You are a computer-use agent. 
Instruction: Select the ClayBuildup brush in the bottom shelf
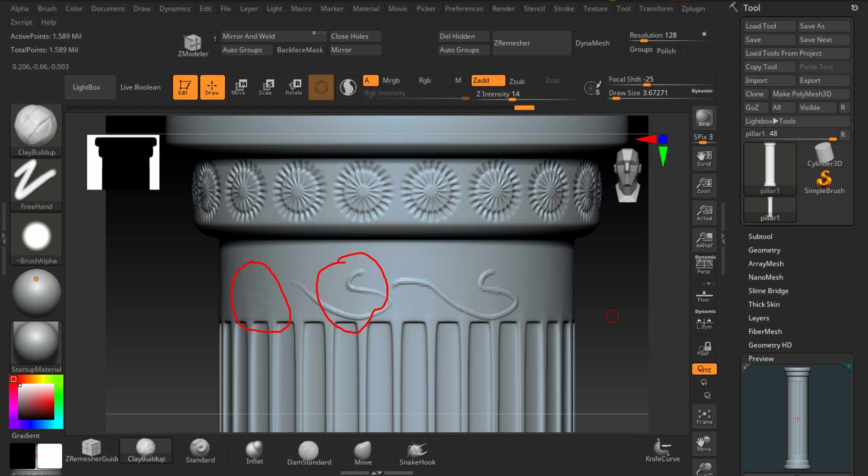[146, 451]
